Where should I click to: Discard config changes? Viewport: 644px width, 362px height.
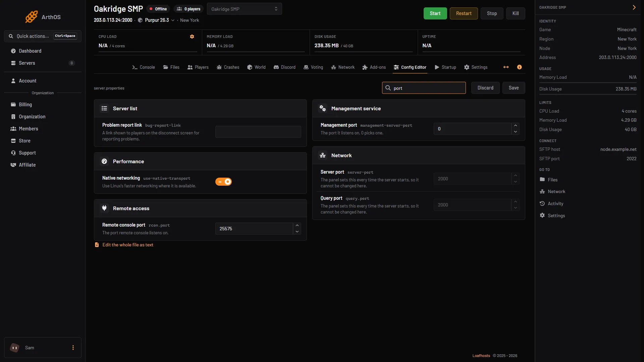[485, 88]
